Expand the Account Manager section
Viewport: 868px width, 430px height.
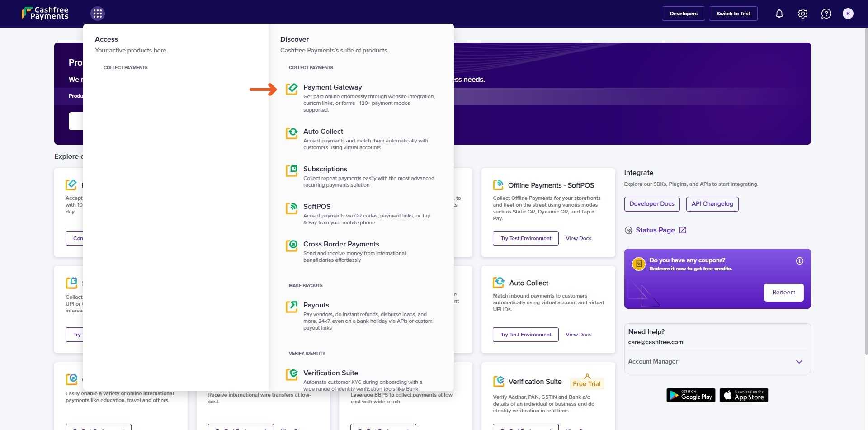[x=799, y=362]
